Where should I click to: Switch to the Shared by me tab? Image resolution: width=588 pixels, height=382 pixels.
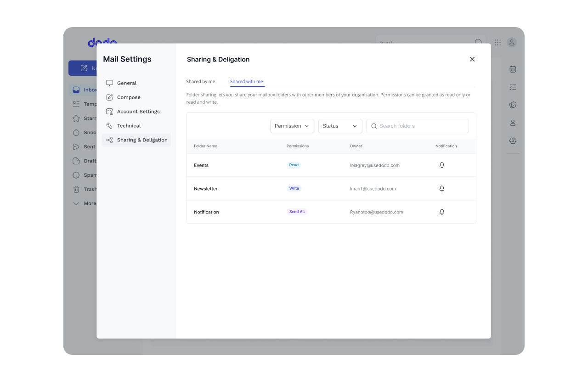[x=201, y=81]
